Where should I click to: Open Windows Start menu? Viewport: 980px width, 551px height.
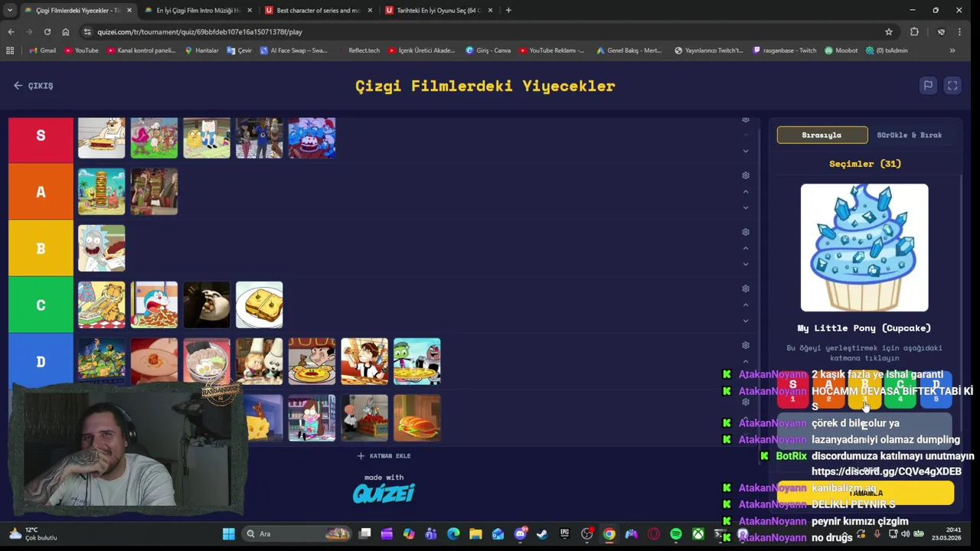(229, 533)
